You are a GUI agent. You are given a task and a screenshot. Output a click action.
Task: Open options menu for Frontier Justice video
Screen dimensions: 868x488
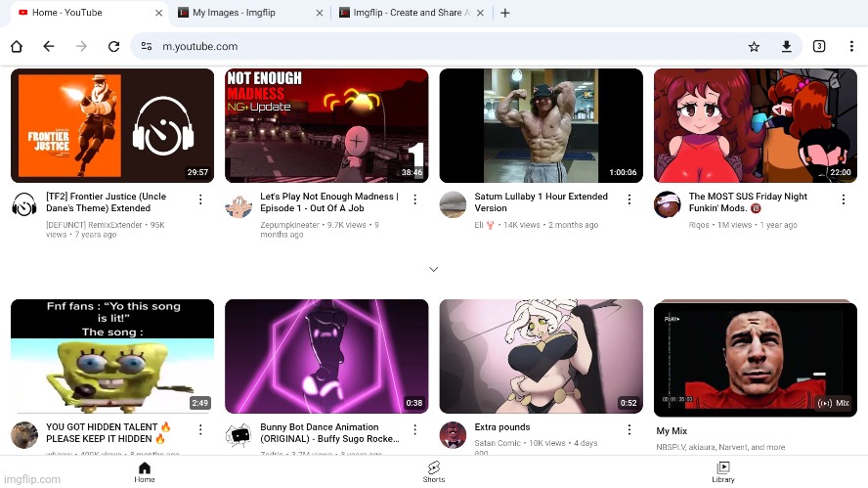click(x=200, y=200)
